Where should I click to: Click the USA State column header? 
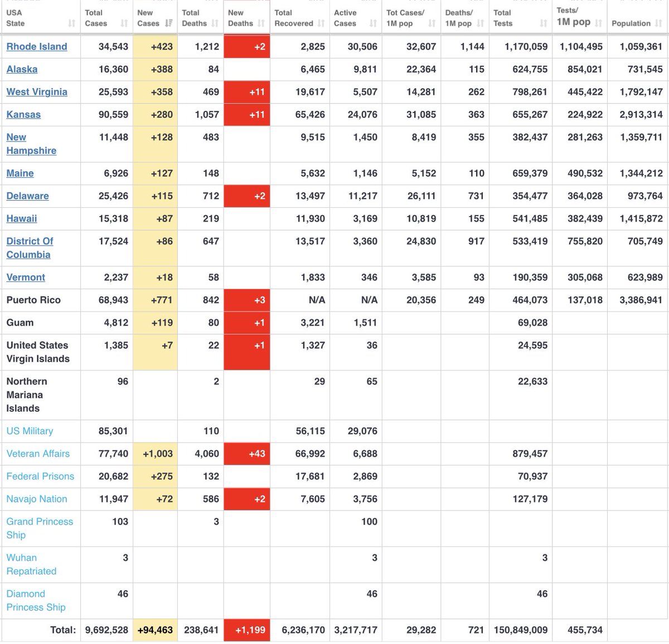(40, 17)
